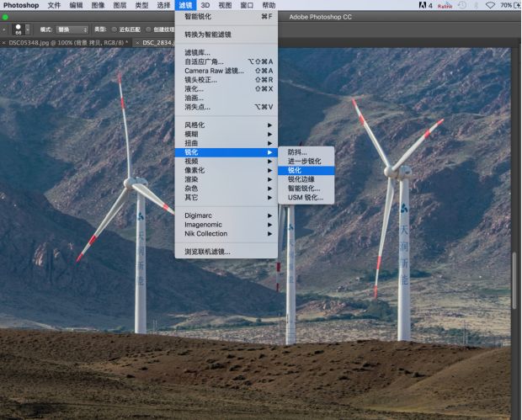Select the 近似匹配 radio option
The height and width of the screenshot is (420, 522).
[x=115, y=29]
